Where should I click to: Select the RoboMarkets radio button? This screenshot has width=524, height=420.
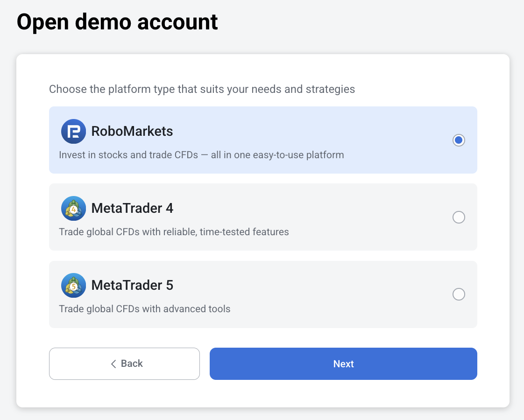459,140
